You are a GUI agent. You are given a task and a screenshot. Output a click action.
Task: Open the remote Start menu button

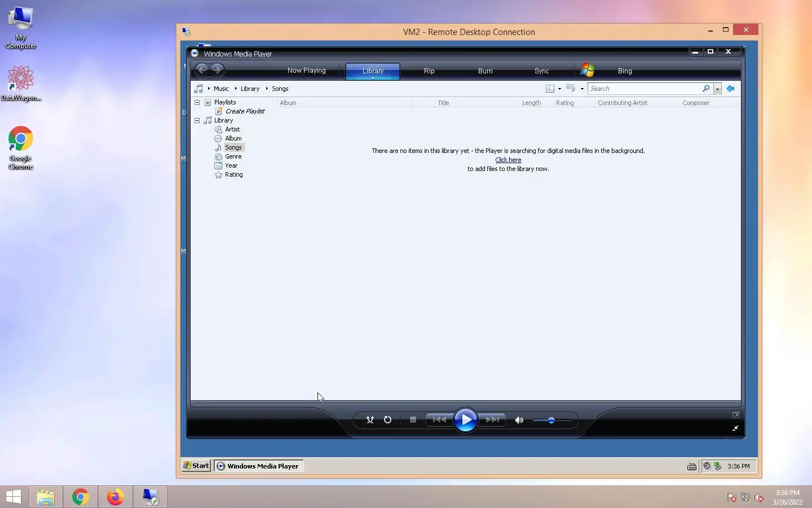coord(196,466)
